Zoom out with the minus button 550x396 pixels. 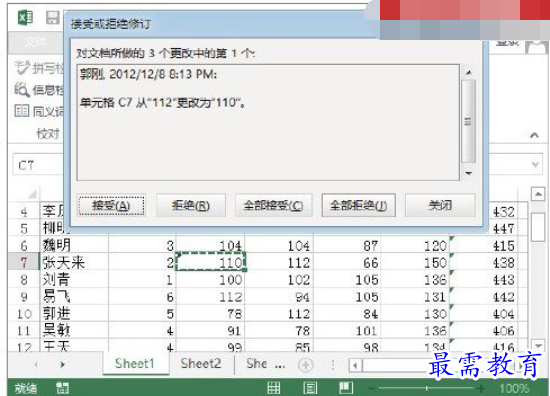click(372, 388)
